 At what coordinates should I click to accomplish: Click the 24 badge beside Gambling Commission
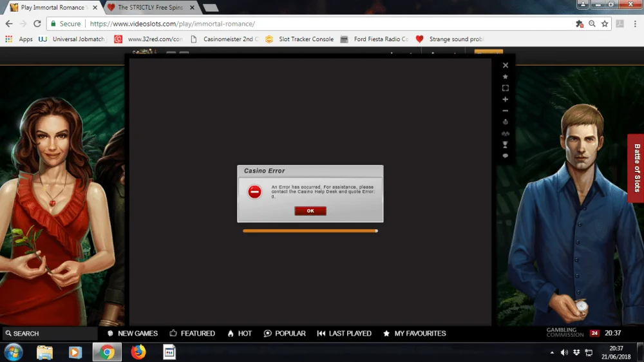coord(594,333)
